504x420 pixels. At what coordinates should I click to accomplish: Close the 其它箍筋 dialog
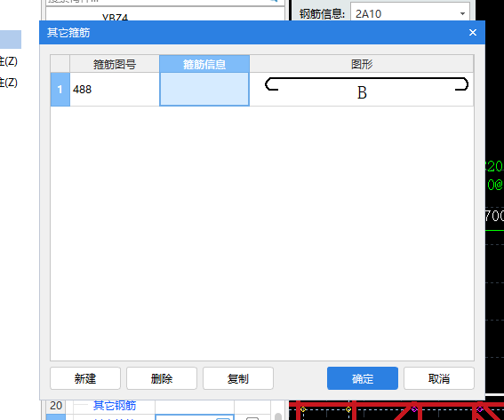click(473, 33)
